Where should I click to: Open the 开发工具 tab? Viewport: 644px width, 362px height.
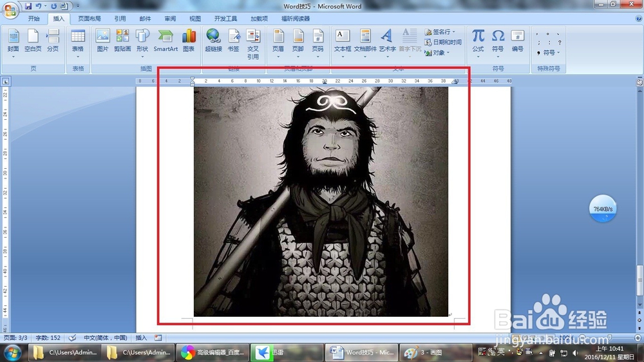tap(225, 19)
